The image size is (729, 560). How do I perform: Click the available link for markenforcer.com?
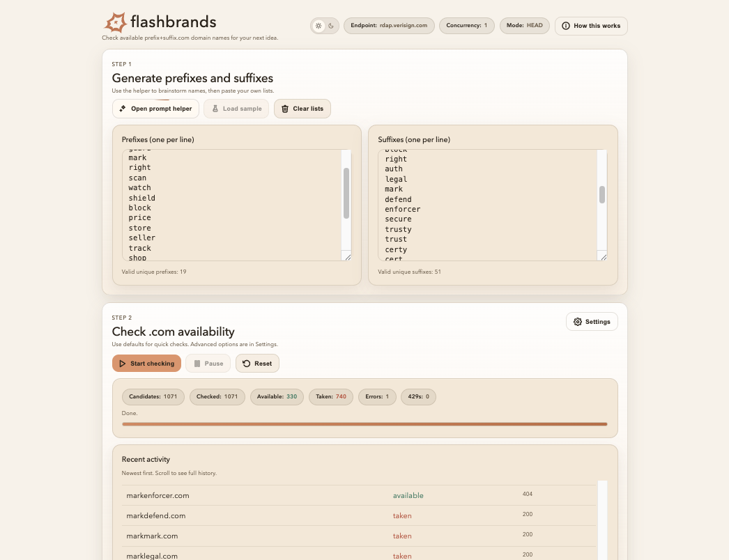pos(408,495)
